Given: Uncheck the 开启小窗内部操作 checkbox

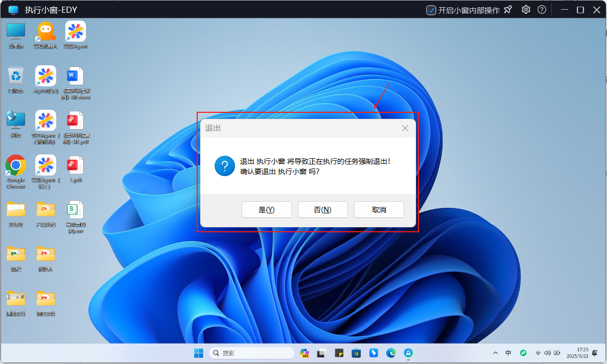Looking at the screenshot, I should [x=431, y=10].
